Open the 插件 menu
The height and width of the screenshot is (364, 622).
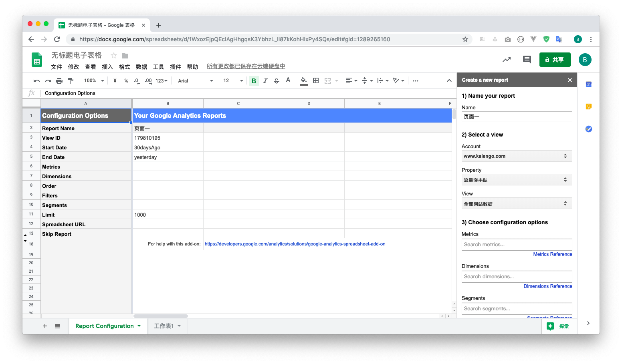175,67
